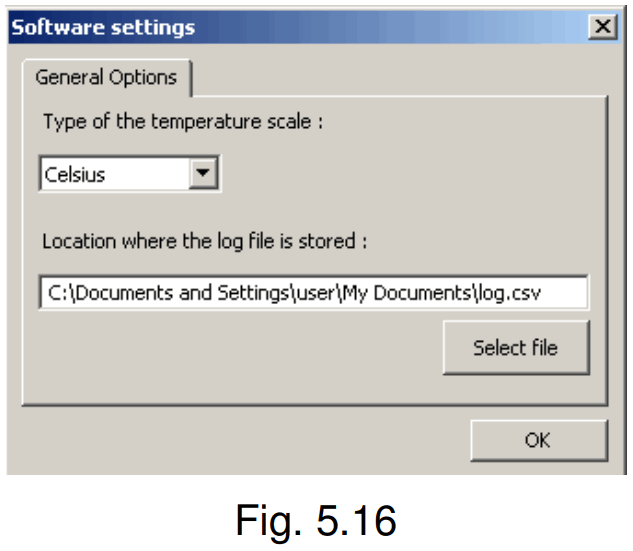
Task: Click the Celsius combo box value
Action: pyautogui.click(x=114, y=174)
